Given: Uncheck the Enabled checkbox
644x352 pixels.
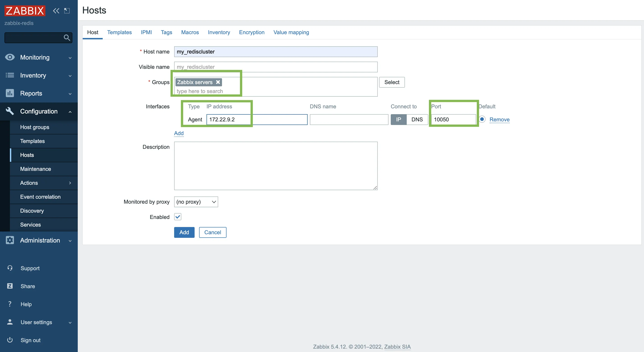Looking at the screenshot, I should (178, 217).
